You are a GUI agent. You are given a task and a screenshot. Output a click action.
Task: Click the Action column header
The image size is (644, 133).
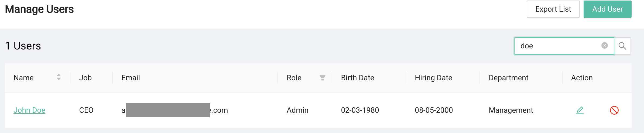[x=582, y=78]
